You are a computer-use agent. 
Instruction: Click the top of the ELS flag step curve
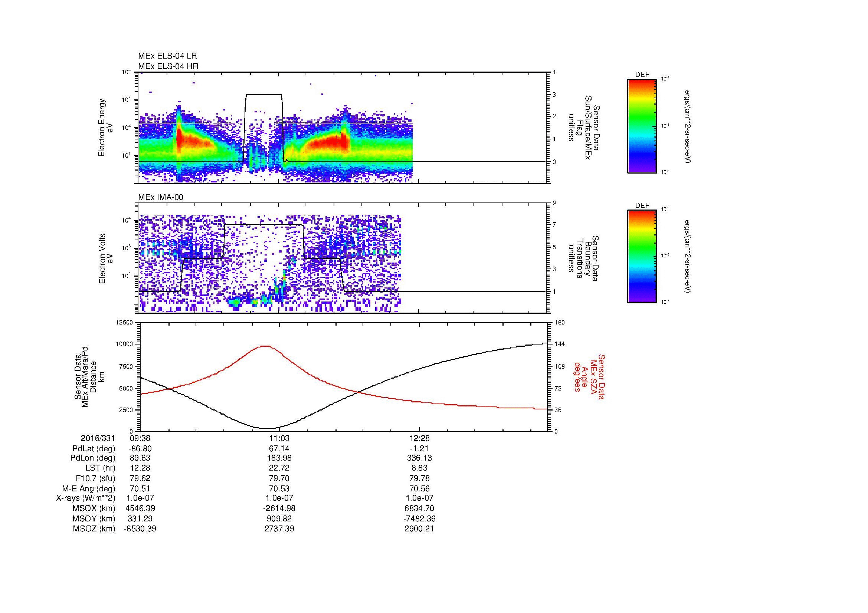(264, 95)
